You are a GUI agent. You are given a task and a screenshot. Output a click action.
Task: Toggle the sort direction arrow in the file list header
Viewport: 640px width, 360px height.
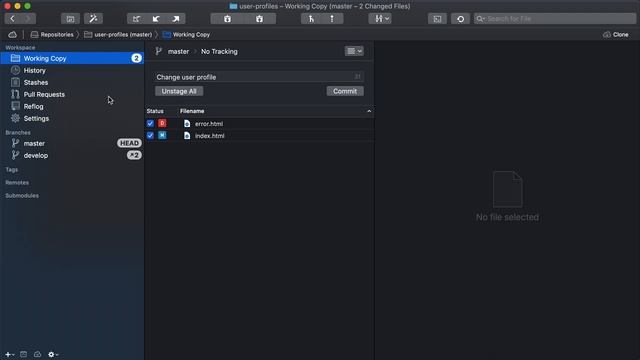tap(369, 111)
